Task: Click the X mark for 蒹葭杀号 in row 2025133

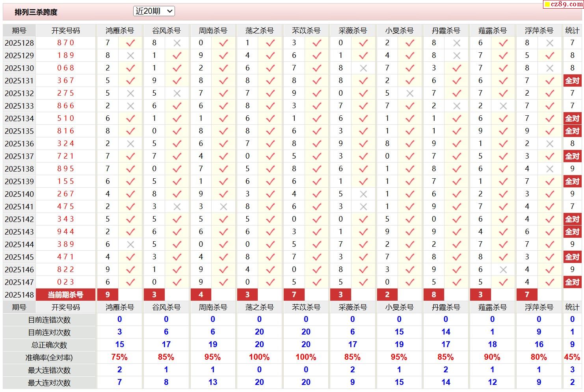Action: 503,106
